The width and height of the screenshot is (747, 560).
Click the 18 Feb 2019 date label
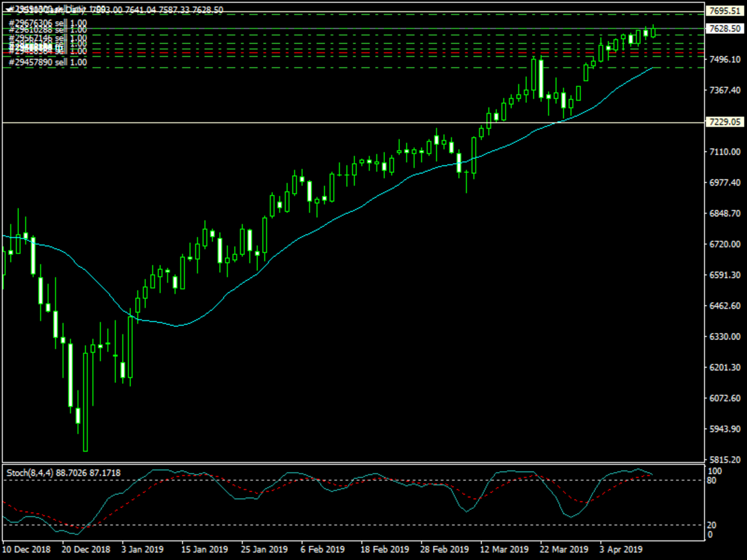384,549
